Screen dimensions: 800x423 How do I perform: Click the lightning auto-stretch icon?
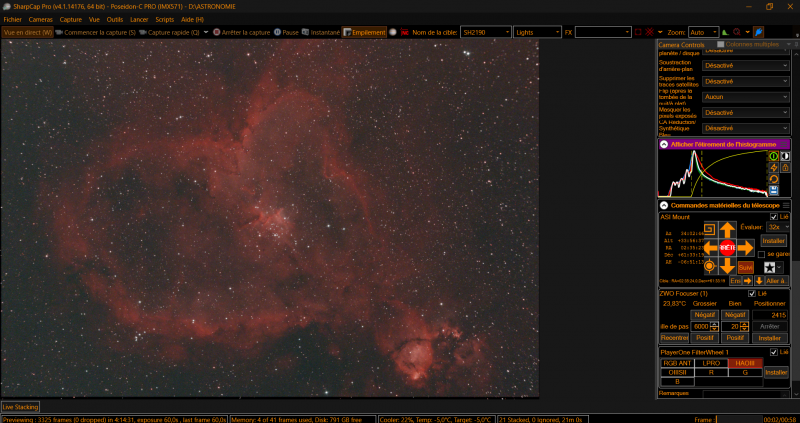(x=773, y=168)
